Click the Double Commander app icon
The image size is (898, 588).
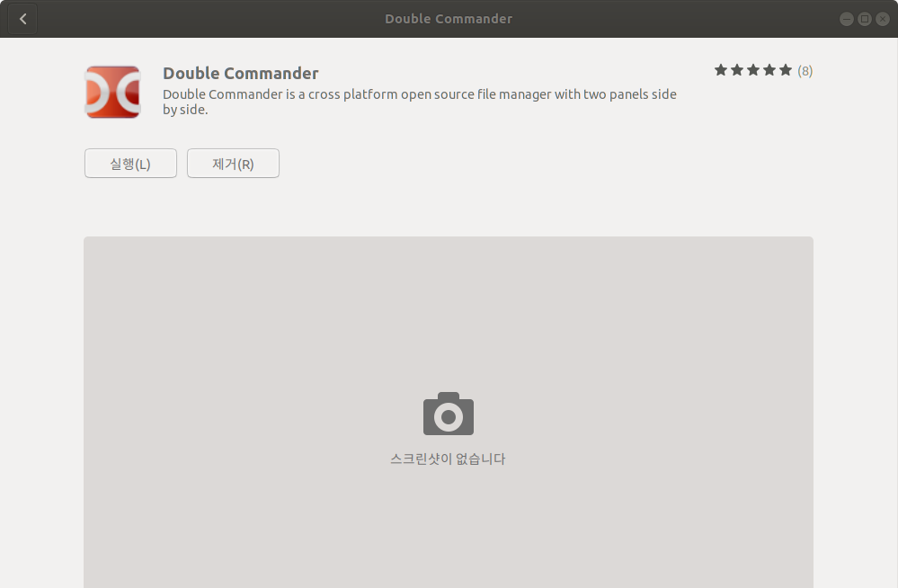click(113, 92)
